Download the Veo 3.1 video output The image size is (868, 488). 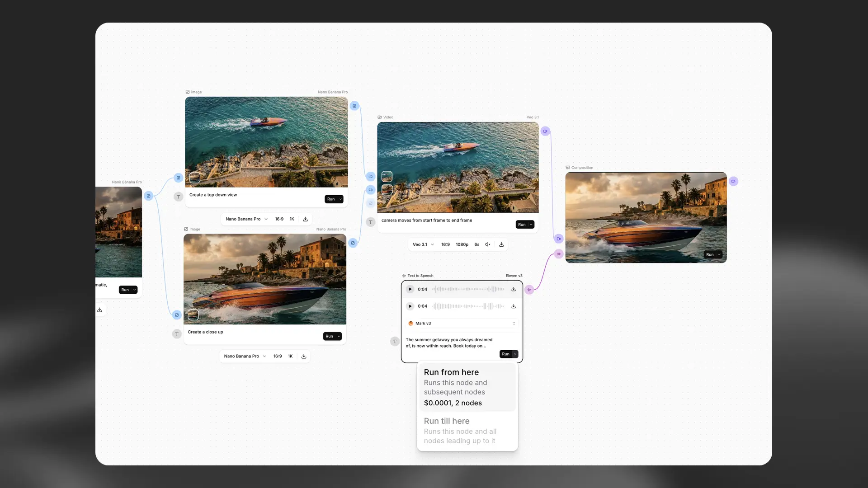click(x=501, y=244)
